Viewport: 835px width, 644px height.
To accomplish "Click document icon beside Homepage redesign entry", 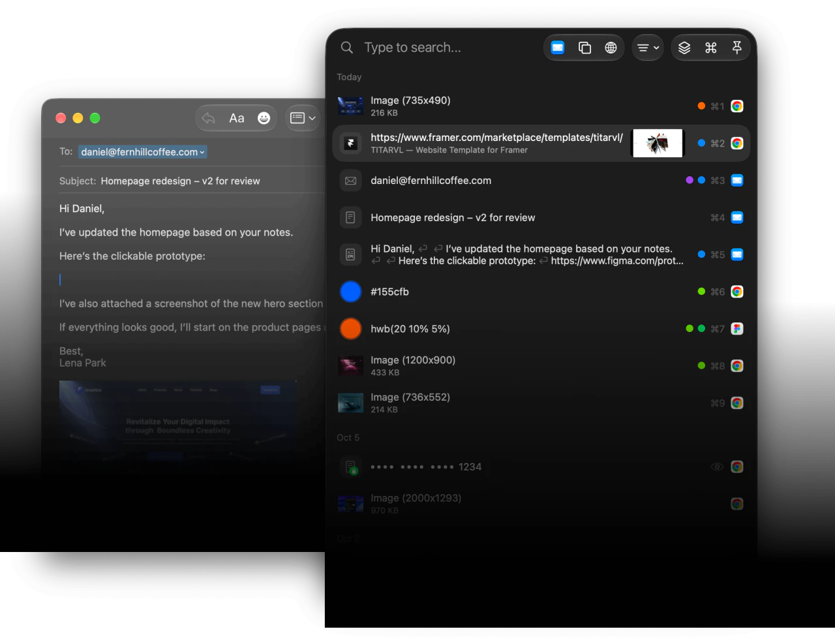I will [350, 217].
